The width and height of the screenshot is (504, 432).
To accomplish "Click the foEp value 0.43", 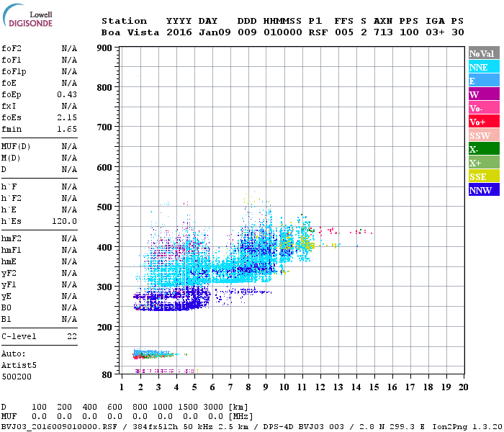I will 67,94.
